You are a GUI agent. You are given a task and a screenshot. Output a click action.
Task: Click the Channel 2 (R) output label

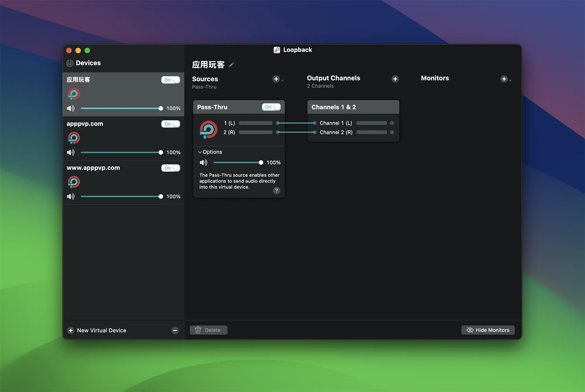(x=336, y=132)
